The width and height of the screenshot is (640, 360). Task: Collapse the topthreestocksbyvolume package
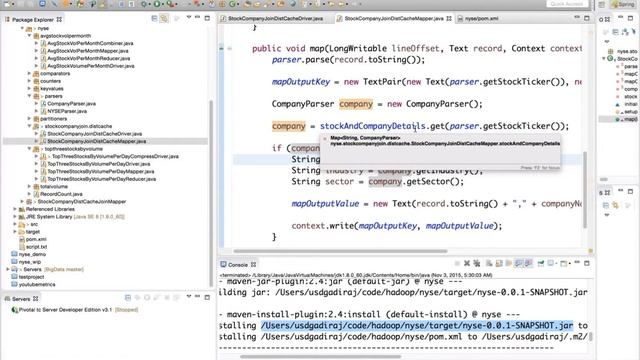[x=29, y=149]
